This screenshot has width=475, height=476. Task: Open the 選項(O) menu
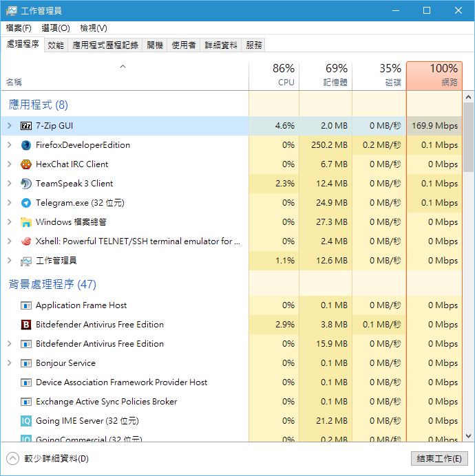[x=56, y=28]
